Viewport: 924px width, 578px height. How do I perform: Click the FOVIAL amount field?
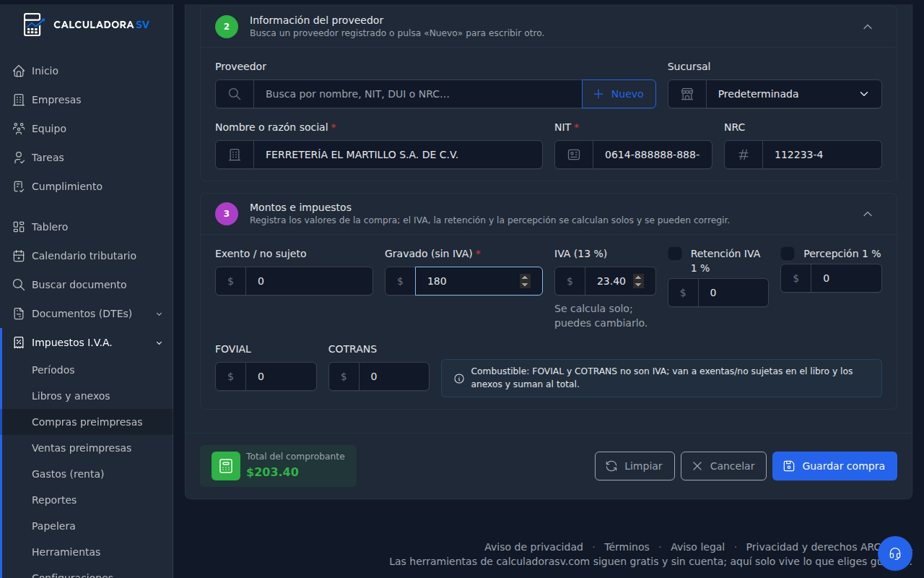282,376
